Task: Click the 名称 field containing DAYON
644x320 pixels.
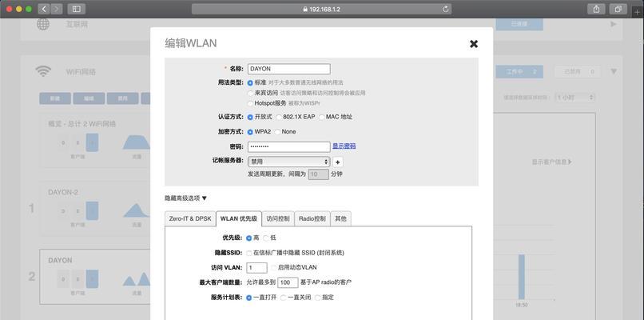Action: [x=288, y=69]
